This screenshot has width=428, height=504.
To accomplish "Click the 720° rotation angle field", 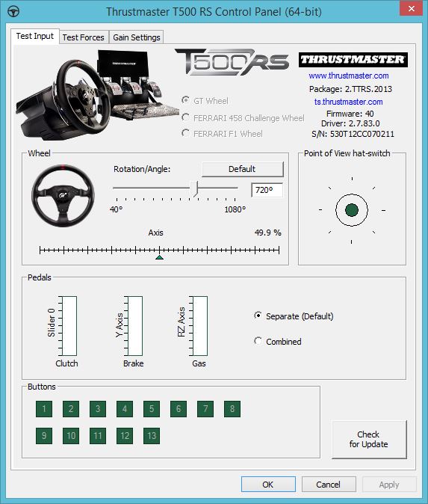I will [267, 190].
